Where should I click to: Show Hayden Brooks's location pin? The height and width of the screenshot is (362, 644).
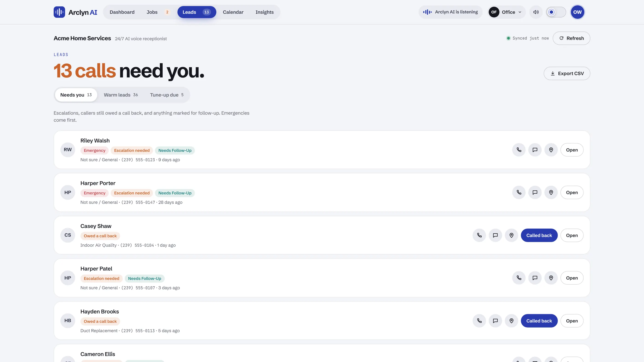pyautogui.click(x=512, y=321)
